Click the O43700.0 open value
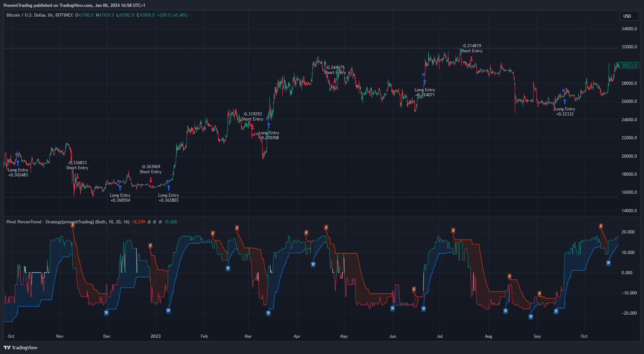This screenshot has width=644, height=354. [84, 15]
